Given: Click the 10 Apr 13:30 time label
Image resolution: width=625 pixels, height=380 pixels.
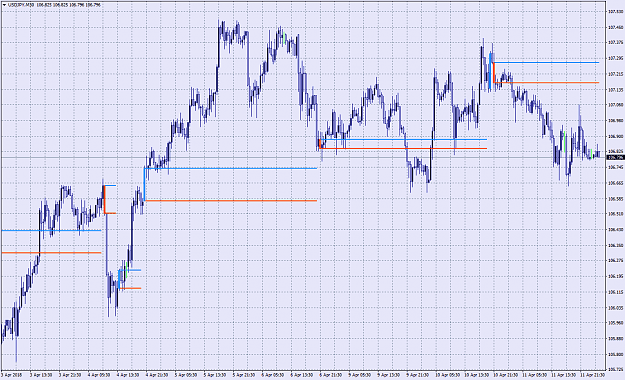Looking at the screenshot, I should 476,375.
